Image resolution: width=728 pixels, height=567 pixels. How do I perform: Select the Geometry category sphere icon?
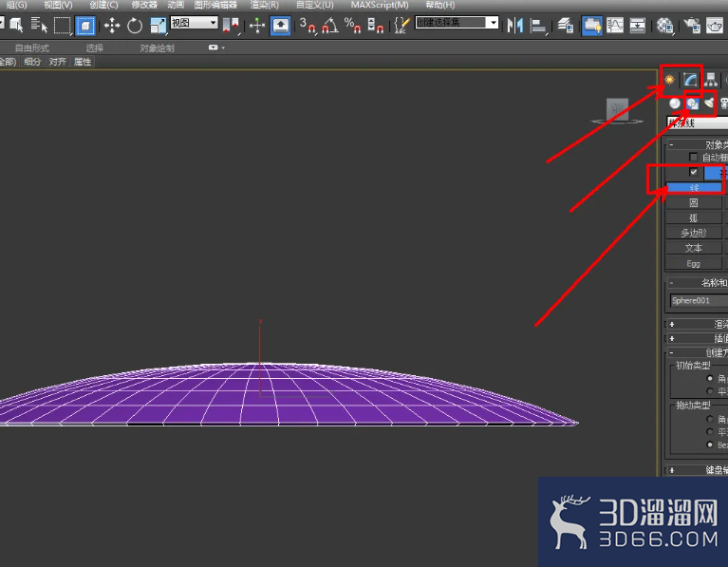click(x=675, y=104)
